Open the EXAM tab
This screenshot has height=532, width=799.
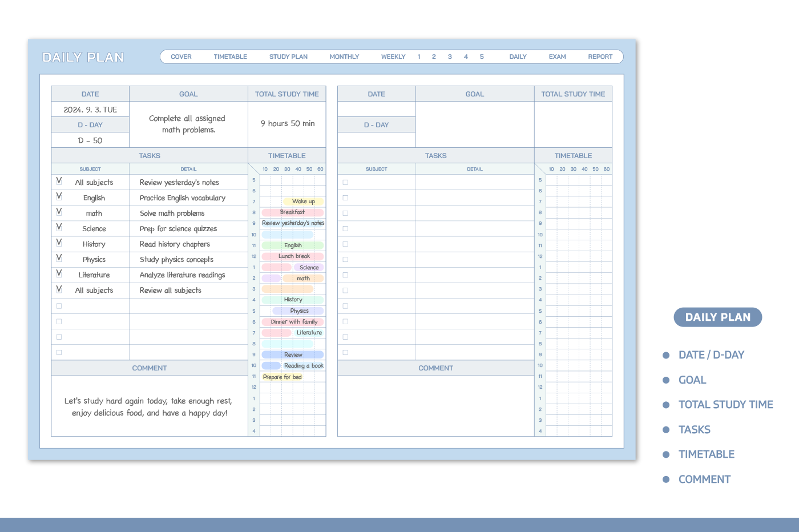coord(557,57)
